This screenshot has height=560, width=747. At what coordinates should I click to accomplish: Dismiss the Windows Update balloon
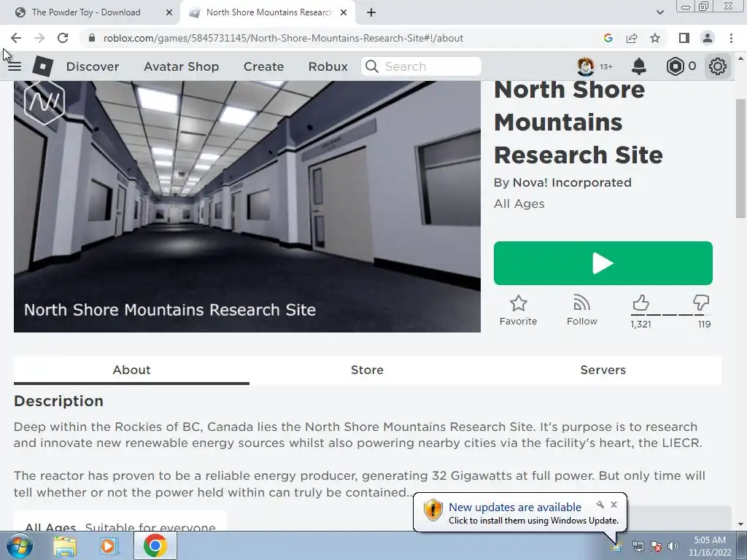point(614,505)
